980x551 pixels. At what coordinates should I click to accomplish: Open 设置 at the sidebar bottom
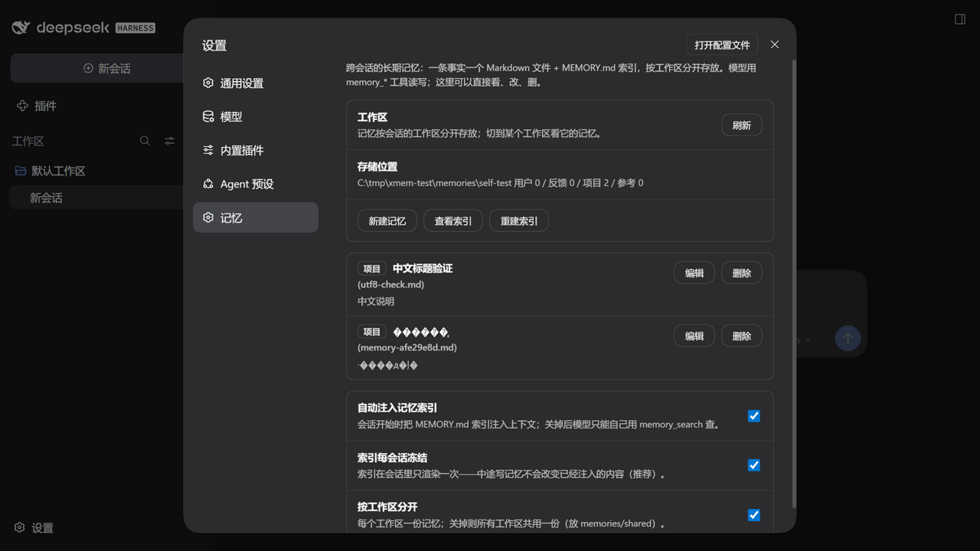(x=34, y=527)
